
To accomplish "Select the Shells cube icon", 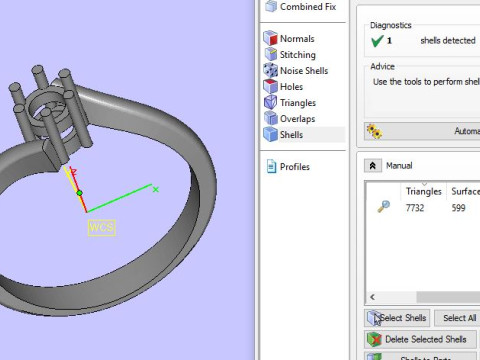I will [x=270, y=134].
